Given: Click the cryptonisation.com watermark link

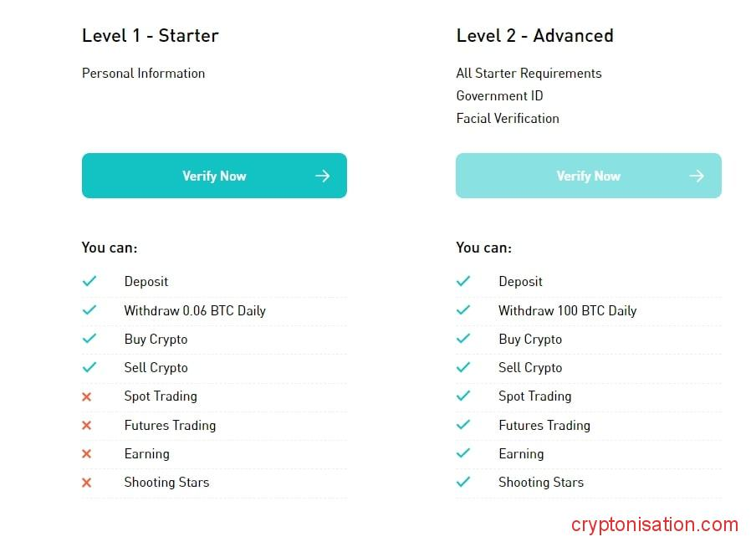Looking at the screenshot, I should 655,525.
